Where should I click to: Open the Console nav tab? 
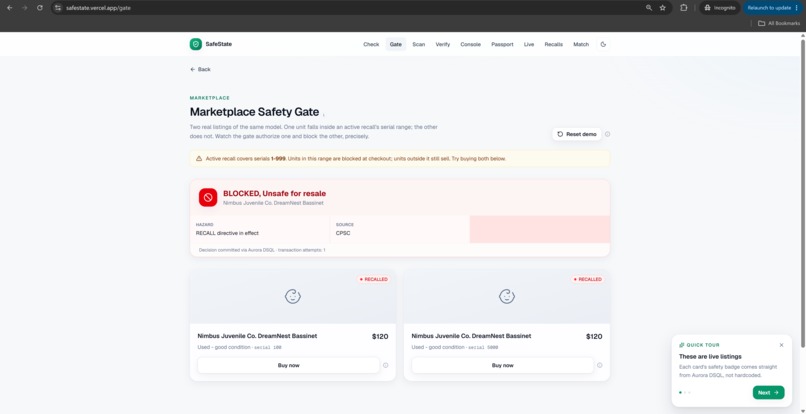click(470, 44)
